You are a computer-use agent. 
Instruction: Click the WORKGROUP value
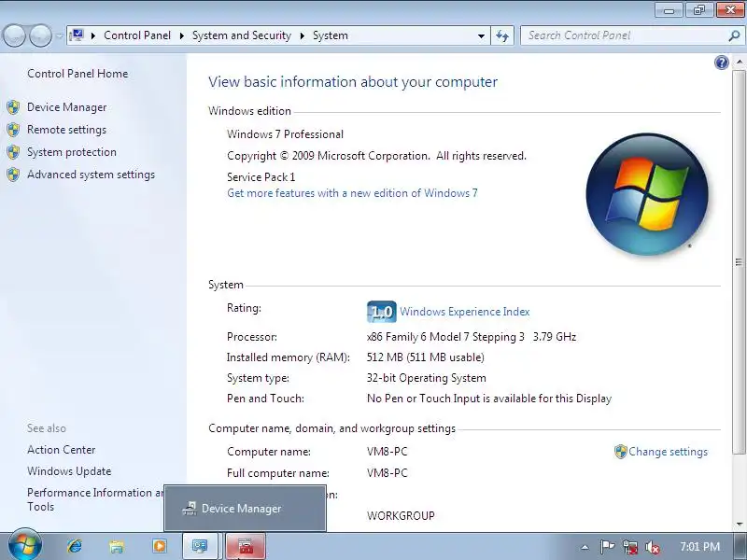coord(401,516)
